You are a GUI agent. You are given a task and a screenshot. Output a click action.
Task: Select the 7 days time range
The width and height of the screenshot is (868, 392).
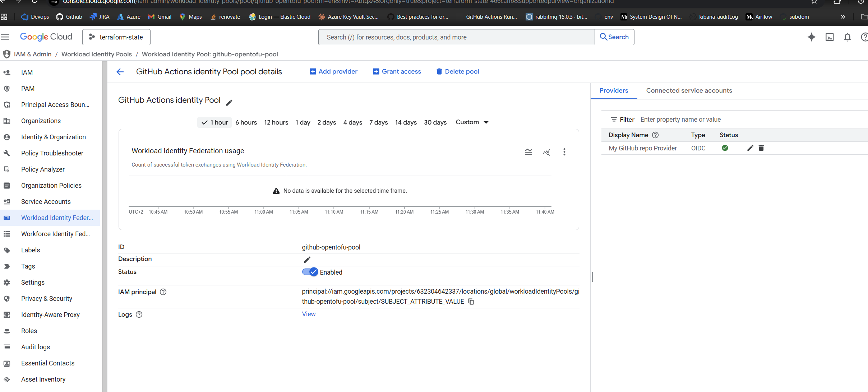378,122
